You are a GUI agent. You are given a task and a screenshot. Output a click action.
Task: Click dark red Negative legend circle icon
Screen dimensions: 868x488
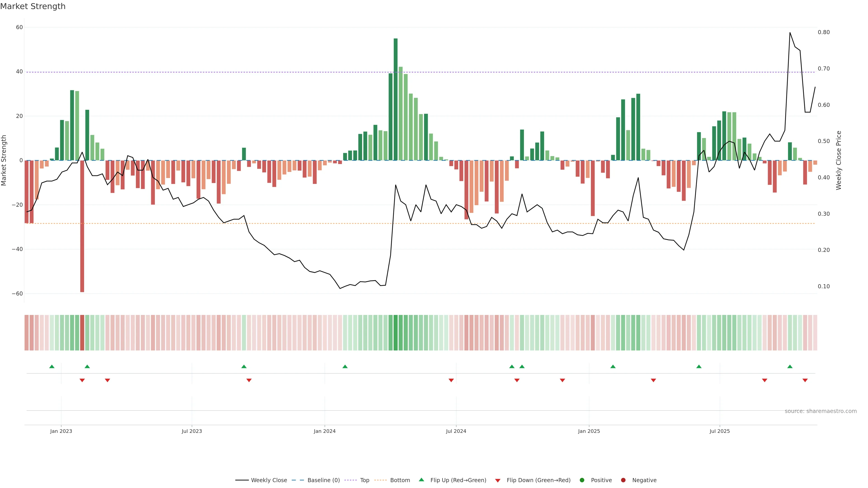623,480
